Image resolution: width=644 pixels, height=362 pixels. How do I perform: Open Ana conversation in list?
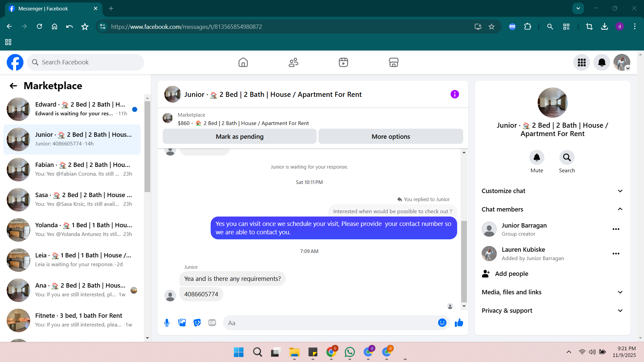tap(72, 290)
